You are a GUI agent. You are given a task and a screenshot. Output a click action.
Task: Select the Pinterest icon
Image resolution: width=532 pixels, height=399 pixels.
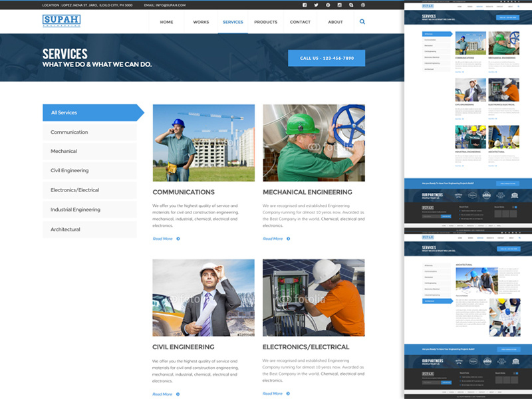(x=328, y=5)
